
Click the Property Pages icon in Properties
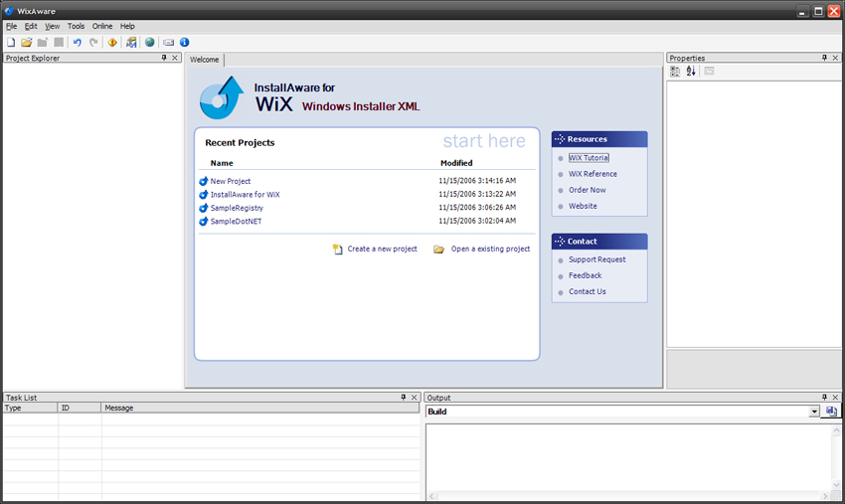(x=709, y=72)
